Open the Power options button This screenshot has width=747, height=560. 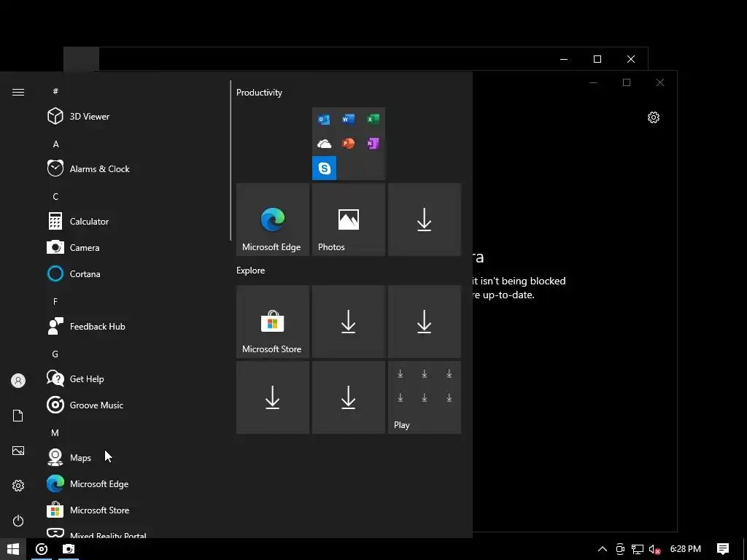(18, 521)
